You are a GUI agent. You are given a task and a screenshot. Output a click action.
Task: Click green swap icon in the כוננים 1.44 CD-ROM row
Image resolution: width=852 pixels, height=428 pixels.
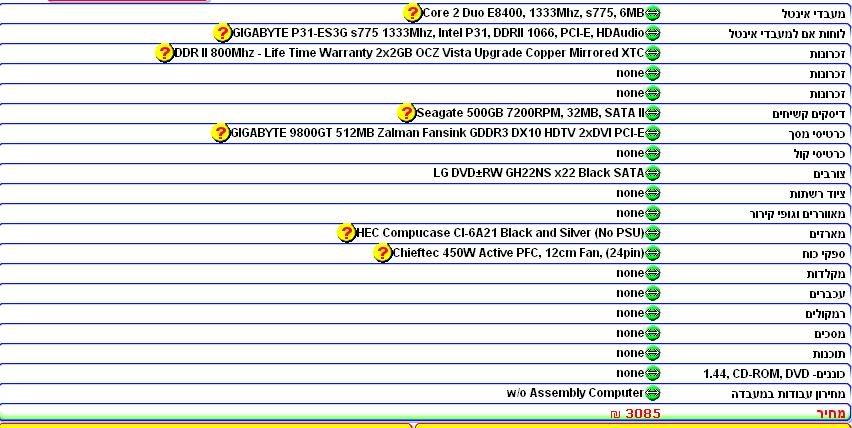653,373
